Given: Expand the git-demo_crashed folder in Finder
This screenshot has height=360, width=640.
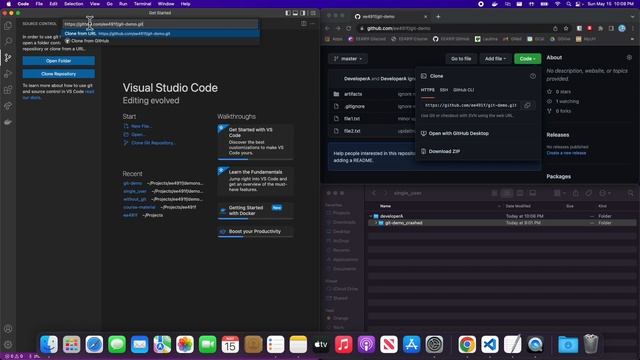Looking at the screenshot, I should pyautogui.click(x=376, y=223).
